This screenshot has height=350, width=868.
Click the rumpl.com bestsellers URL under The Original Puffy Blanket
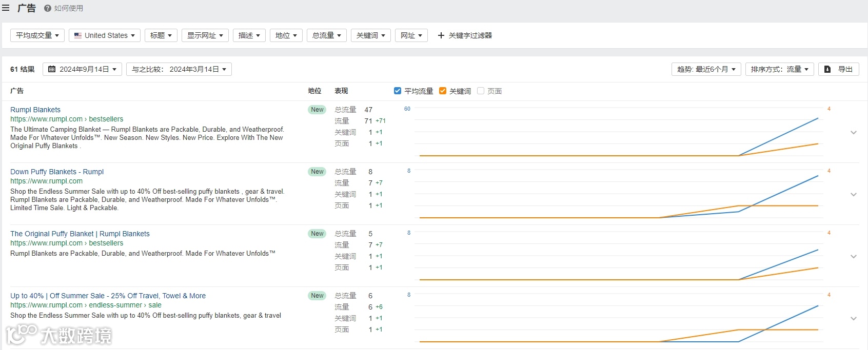click(67, 243)
